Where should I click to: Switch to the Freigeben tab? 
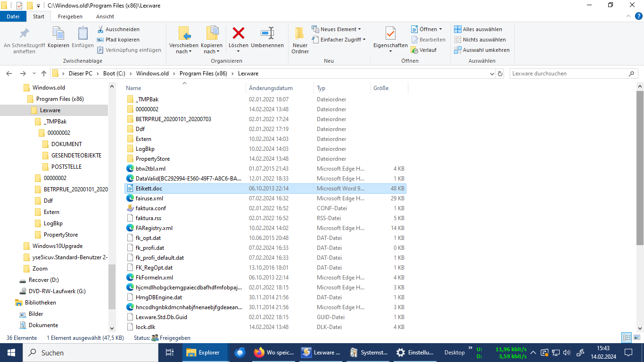pos(70,16)
